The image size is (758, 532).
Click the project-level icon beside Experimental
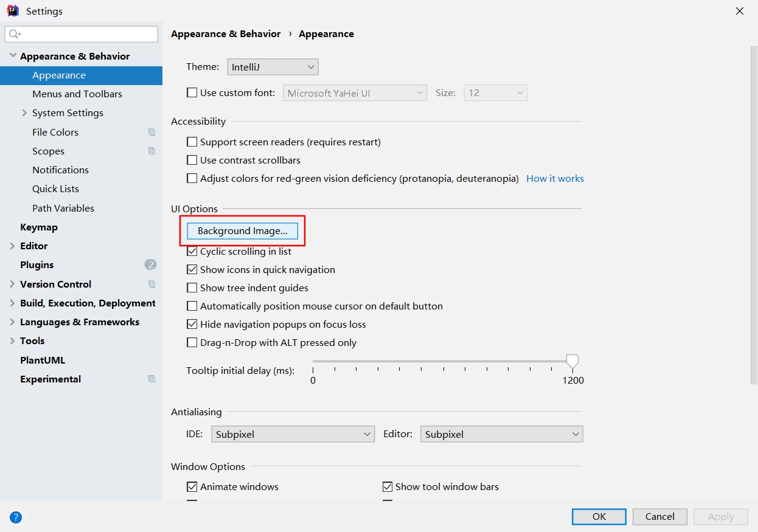[x=151, y=379]
